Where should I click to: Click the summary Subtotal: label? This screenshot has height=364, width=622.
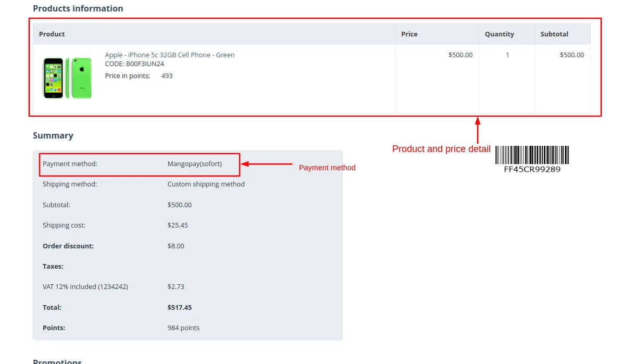click(x=56, y=205)
